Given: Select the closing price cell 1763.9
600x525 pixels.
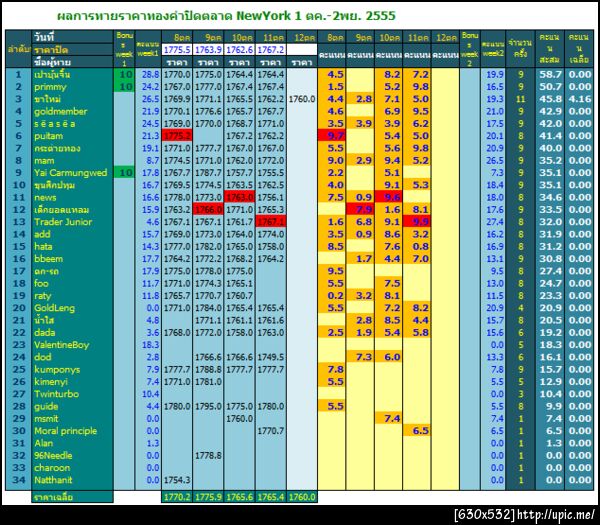Looking at the screenshot, I should 208,50.
